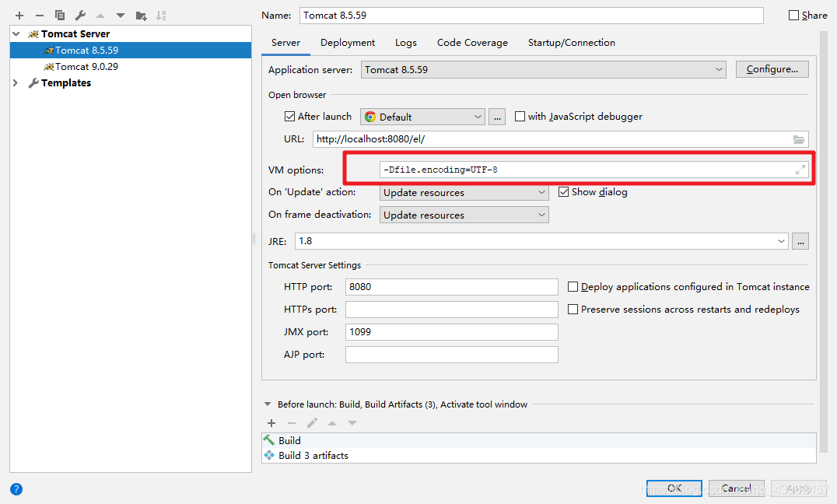Open the Application server dropdown
Screen dimensions: 837x504
[544, 69]
